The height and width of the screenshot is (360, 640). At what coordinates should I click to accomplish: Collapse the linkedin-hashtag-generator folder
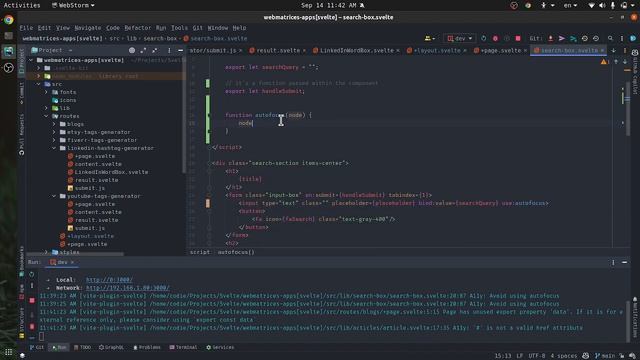pyautogui.click(x=54, y=148)
